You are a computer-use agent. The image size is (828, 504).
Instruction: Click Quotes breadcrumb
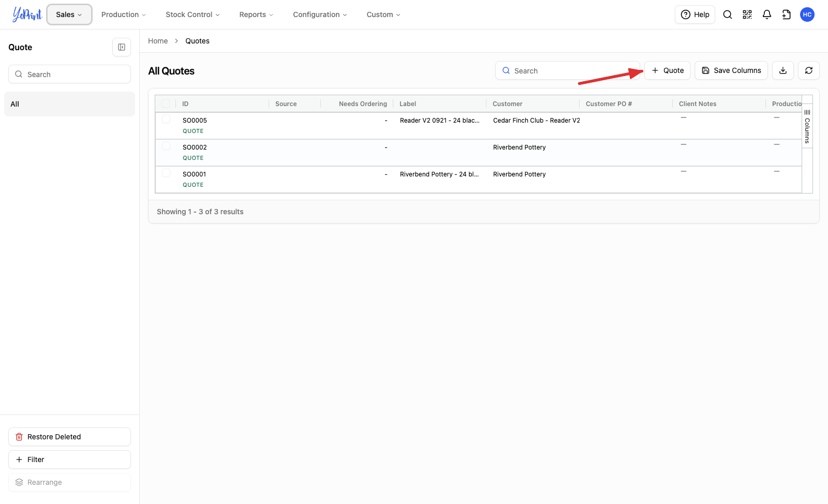(x=198, y=41)
